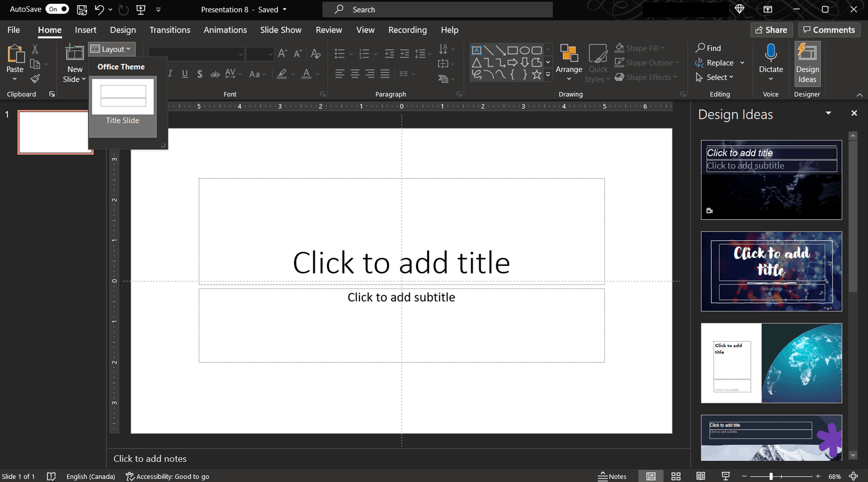Start slideshow from status bar icon
This screenshot has height=482, width=868.
click(x=726, y=476)
